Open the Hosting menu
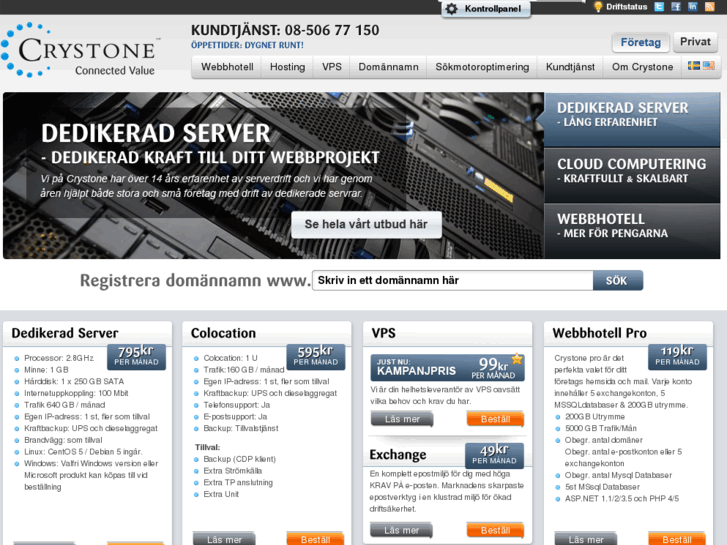 pos(287,67)
